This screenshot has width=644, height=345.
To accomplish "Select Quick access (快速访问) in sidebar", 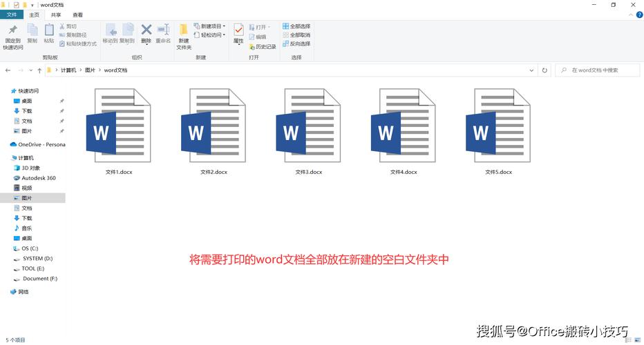I will (x=25, y=90).
